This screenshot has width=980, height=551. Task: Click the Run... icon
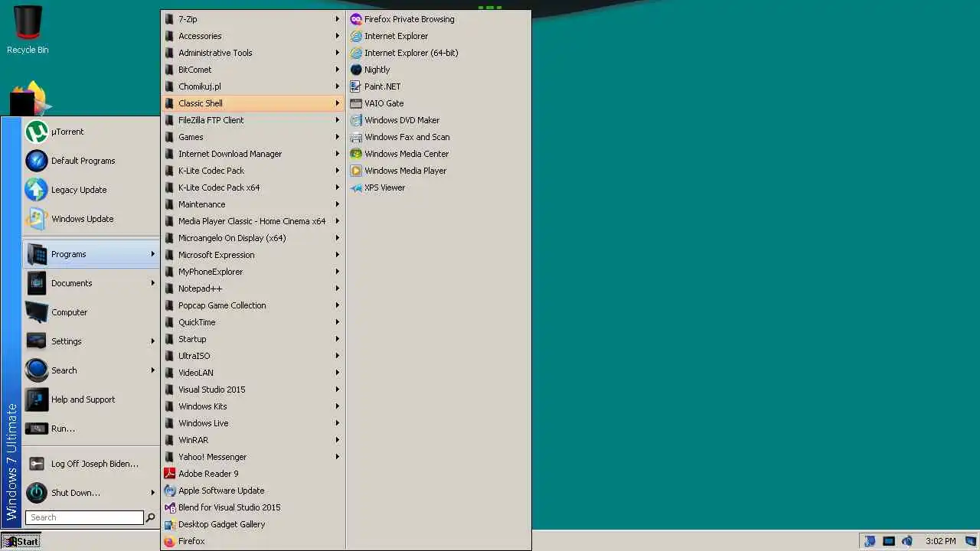(x=37, y=429)
